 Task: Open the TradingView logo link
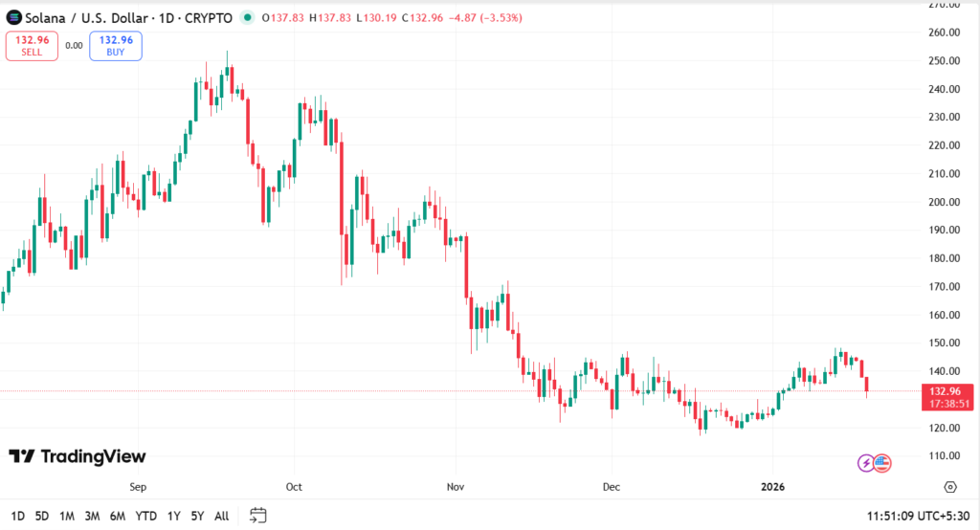pyautogui.click(x=78, y=456)
